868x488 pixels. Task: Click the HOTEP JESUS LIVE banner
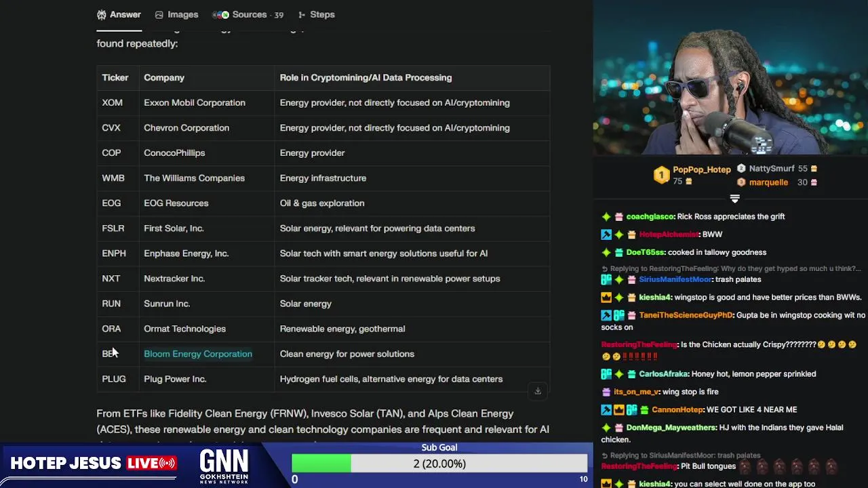[x=94, y=464]
